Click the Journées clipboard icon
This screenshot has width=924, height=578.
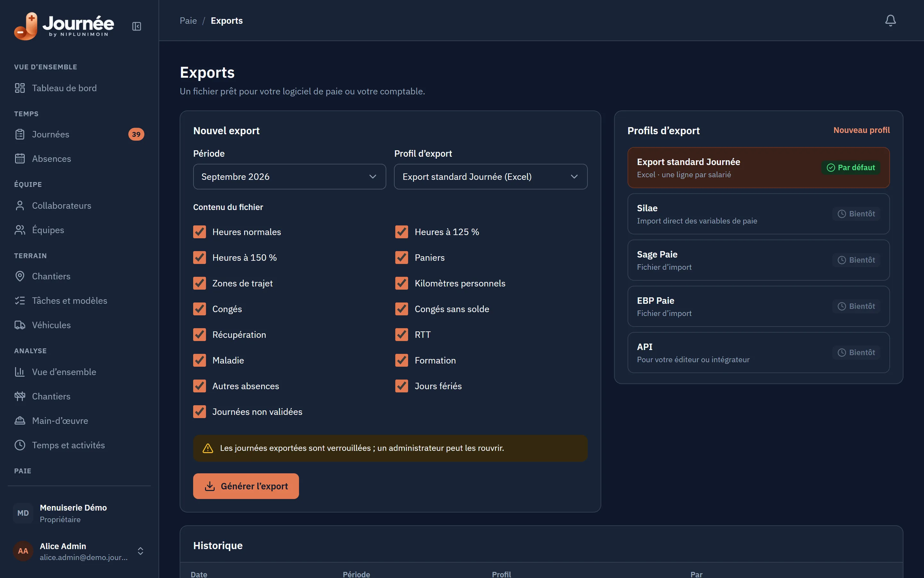[20, 134]
